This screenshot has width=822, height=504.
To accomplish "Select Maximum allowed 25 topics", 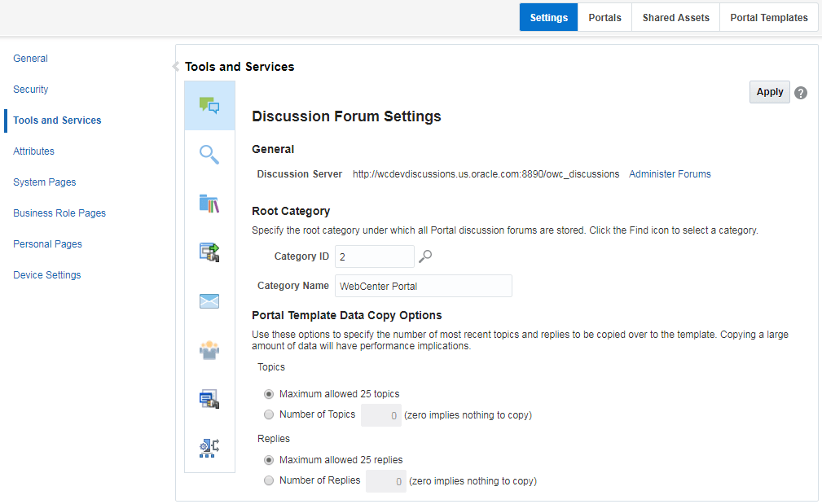I will click(x=269, y=393).
